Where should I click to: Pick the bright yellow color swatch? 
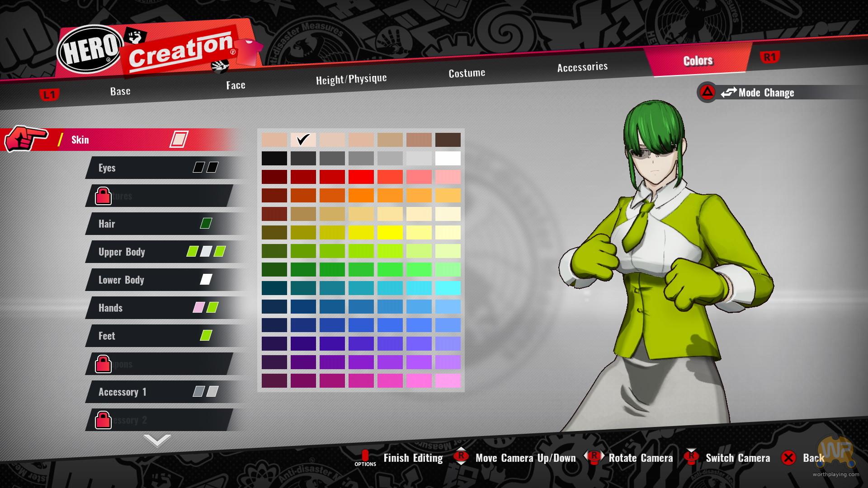pyautogui.click(x=390, y=232)
